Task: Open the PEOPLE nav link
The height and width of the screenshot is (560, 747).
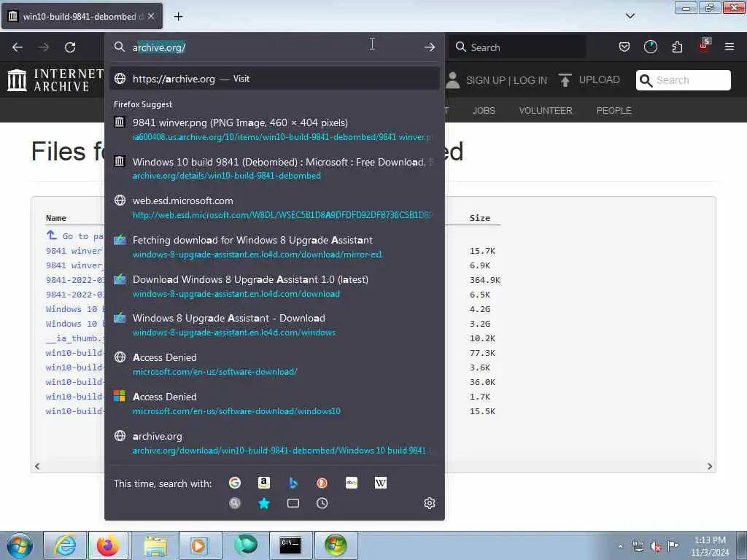Action: pyautogui.click(x=614, y=111)
